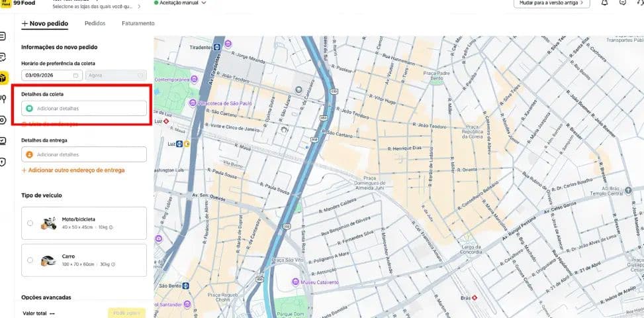This screenshot has width=644, height=318.
Task: Click the Detalhes da coleta input field
Action: tap(84, 109)
